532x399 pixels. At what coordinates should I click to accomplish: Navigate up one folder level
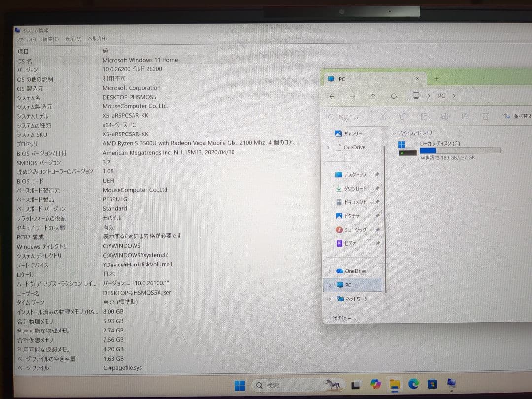(373, 96)
